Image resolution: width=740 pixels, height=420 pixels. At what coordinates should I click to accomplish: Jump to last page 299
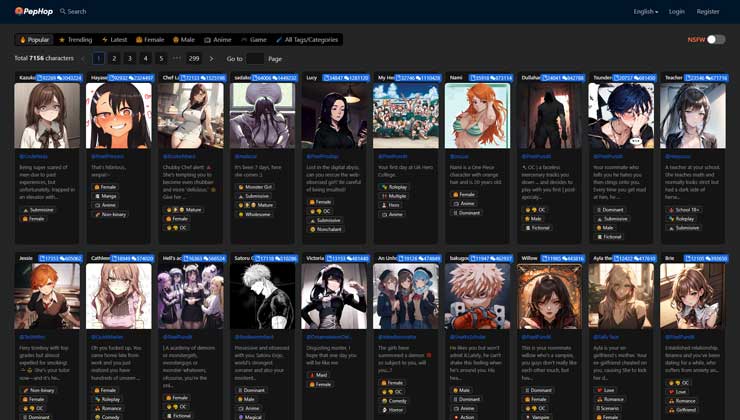point(194,59)
